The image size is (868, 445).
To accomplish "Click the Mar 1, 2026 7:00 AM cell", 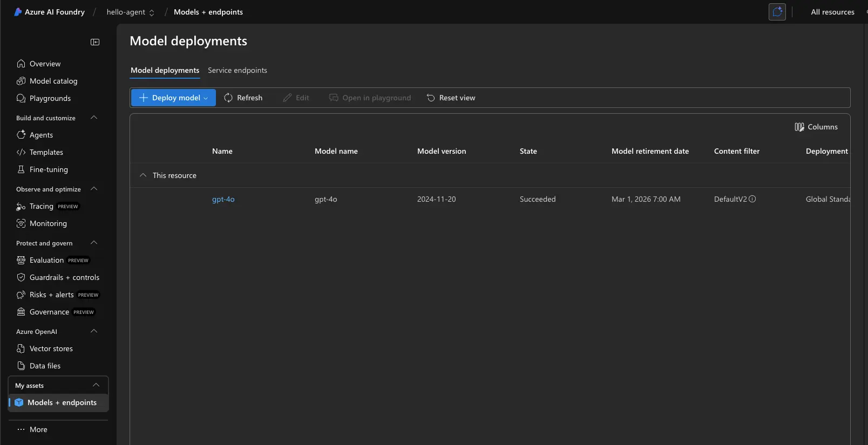I will (x=646, y=199).
